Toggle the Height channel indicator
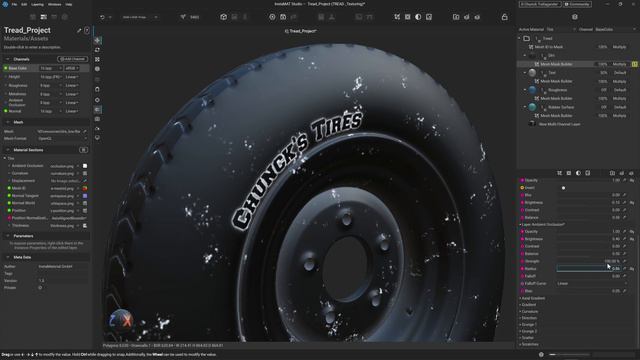 (6, 77)
